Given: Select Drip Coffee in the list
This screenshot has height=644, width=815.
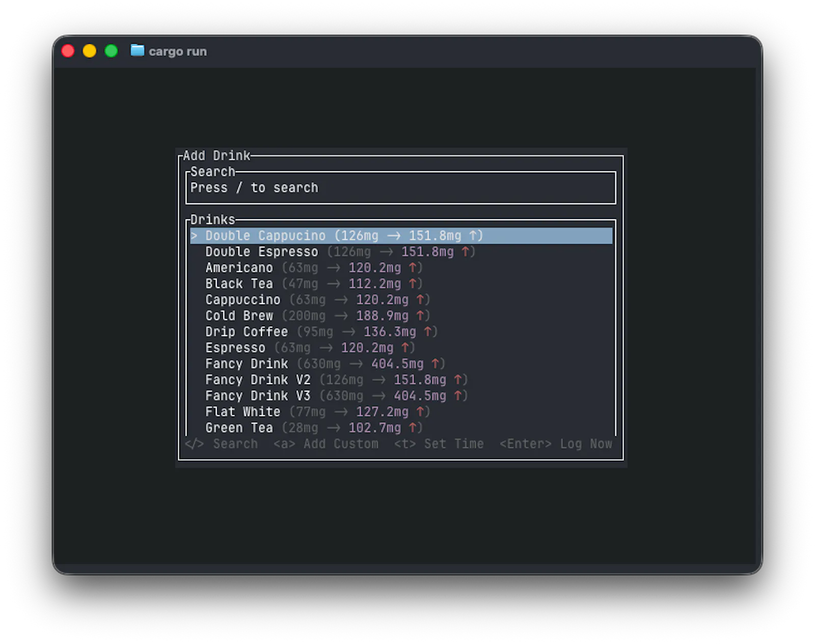Looking at the screenshot, I should pyautogui.click(x=401, y=332).
